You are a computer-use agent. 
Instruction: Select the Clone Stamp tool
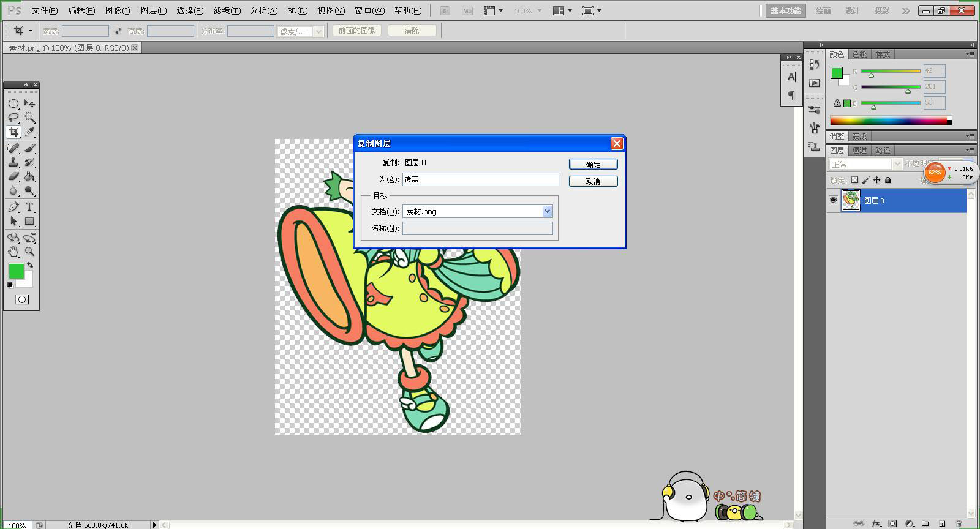click(13, 162)
